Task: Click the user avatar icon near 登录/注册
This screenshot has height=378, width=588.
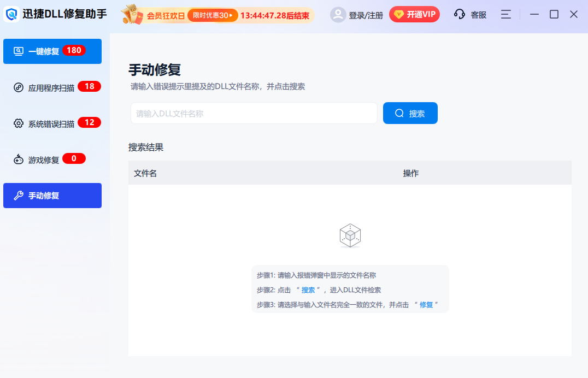Action: 337,14
